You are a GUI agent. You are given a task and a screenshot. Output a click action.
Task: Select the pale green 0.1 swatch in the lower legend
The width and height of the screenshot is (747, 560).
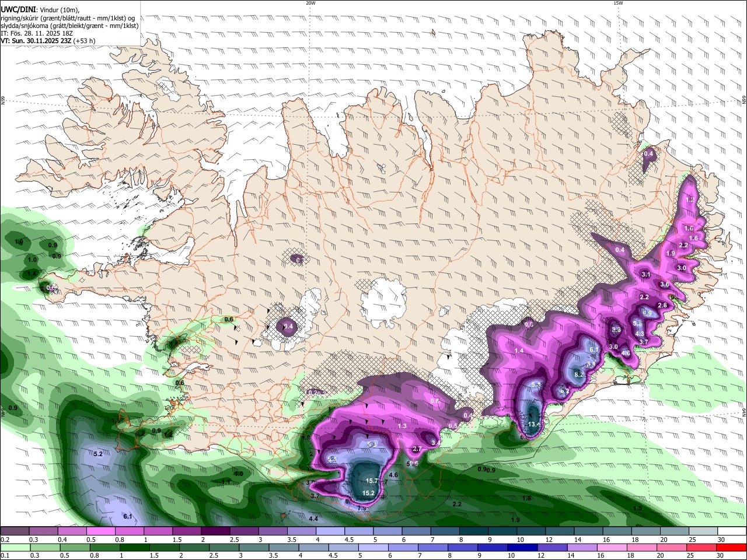click(14, 548)
